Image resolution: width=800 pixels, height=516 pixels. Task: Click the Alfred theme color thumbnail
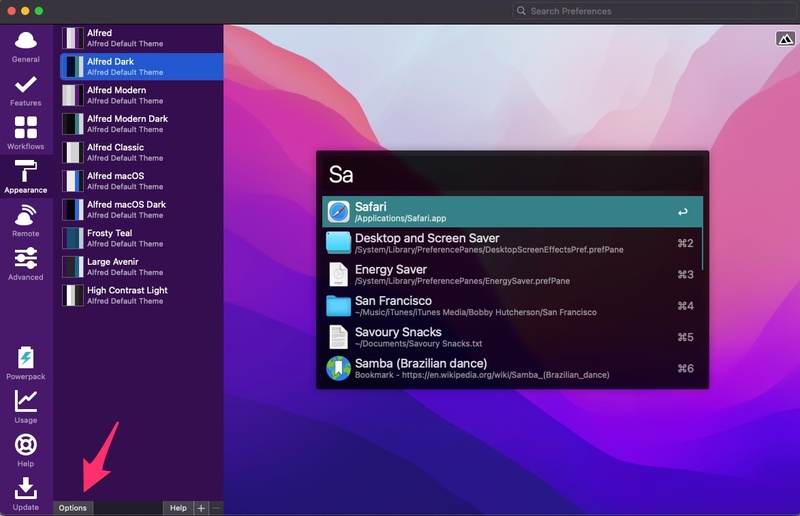tap(73, 38)
